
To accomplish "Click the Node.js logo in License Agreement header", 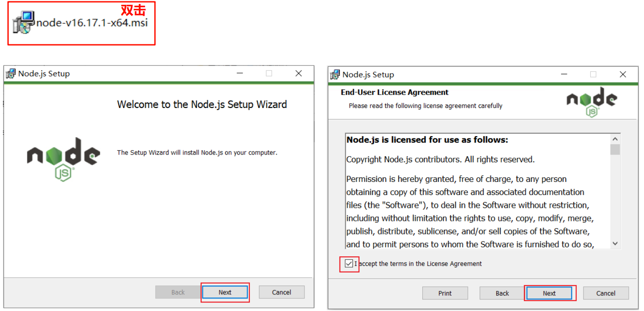I will tap(592, 102).
